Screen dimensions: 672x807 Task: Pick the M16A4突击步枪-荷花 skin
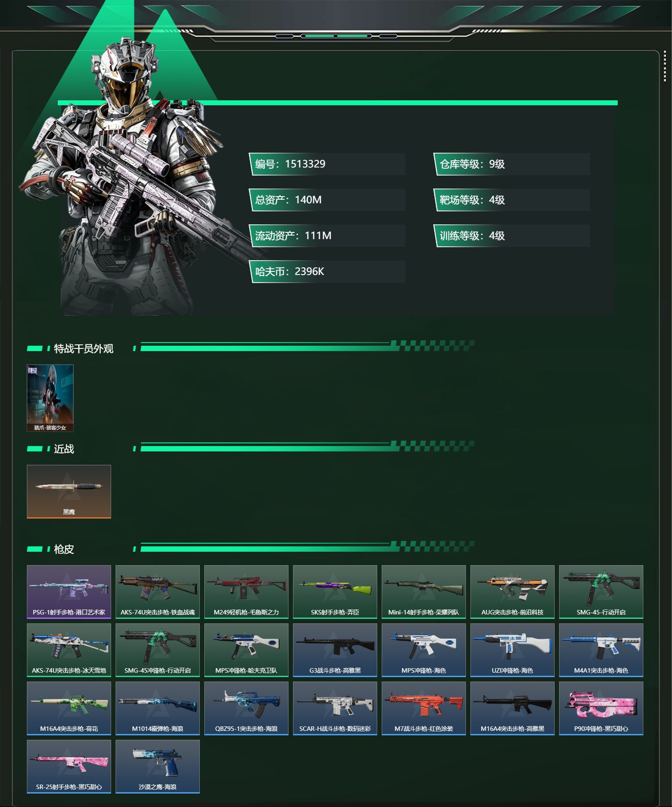click(x=69, y=708)
